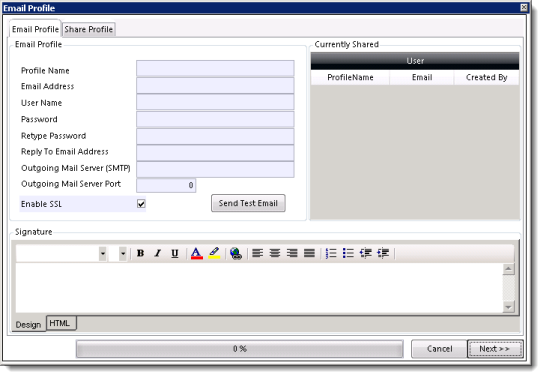Align signature text left
Viewport: 543px width, 377px height.
(x=257, y=254)
